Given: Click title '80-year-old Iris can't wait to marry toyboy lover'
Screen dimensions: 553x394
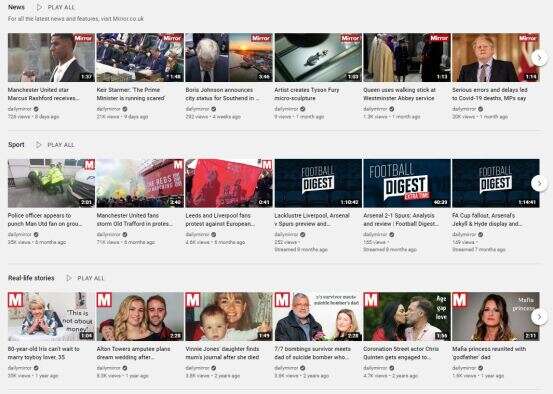Looking at the screenshot, I should point(44,353).
